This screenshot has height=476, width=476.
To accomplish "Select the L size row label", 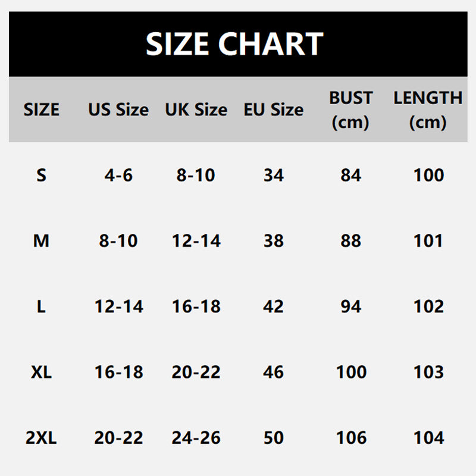I will 41,306.
